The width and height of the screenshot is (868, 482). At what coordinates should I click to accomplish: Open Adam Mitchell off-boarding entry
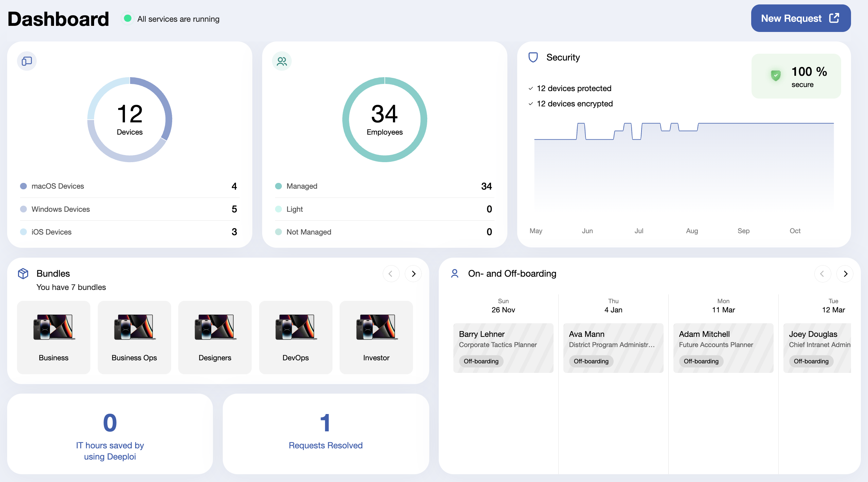tap(723, 348)
